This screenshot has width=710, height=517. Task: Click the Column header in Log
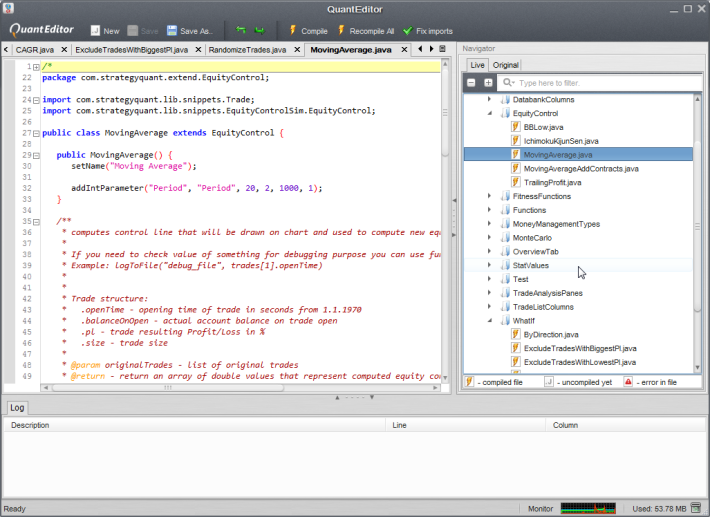coord(626,425)
